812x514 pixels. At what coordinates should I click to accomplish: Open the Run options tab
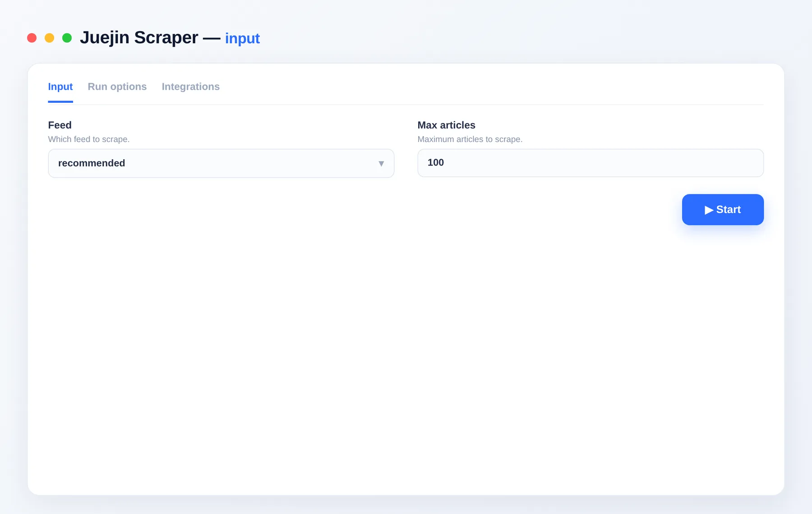[117, 87]
